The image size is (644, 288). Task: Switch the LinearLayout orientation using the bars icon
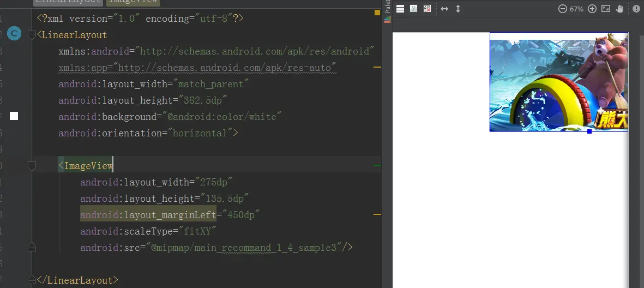400,9
